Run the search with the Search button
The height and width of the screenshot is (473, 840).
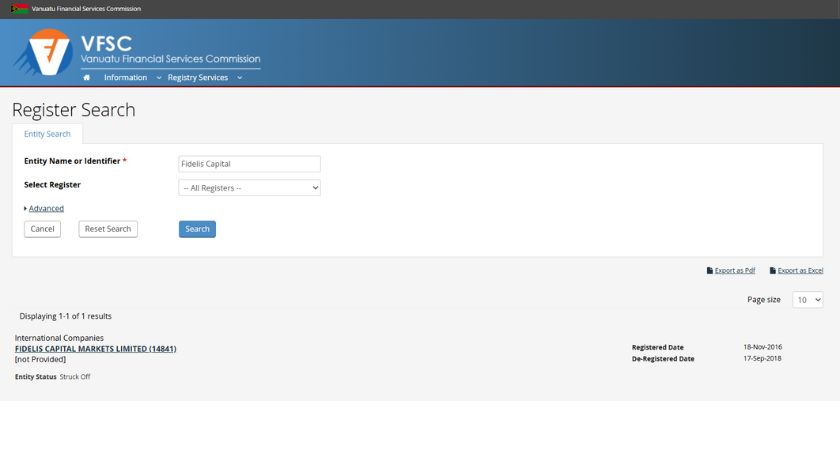(x=197, y=229)
